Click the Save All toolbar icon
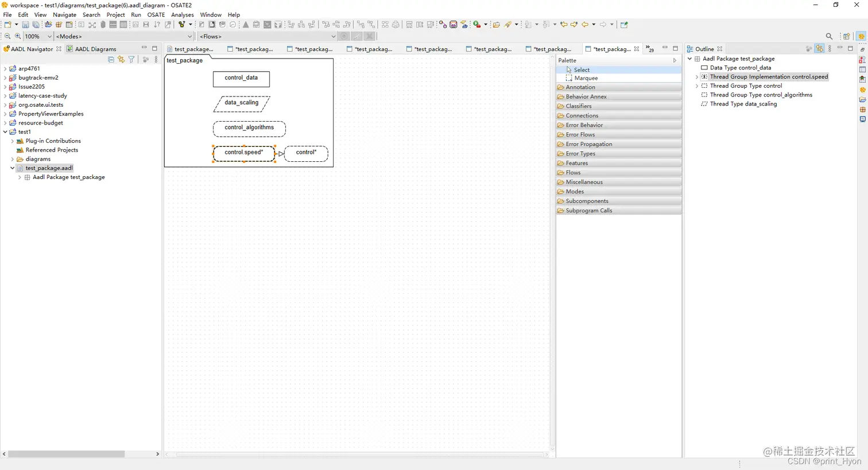The height and width of the screenshot is (470, 868). [36, 25]
